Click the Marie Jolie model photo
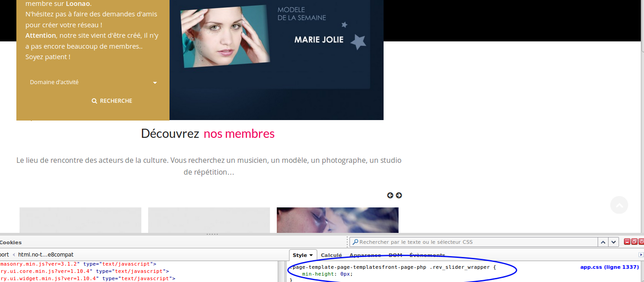This screenshot has width=644, height=282. point(225,36)
